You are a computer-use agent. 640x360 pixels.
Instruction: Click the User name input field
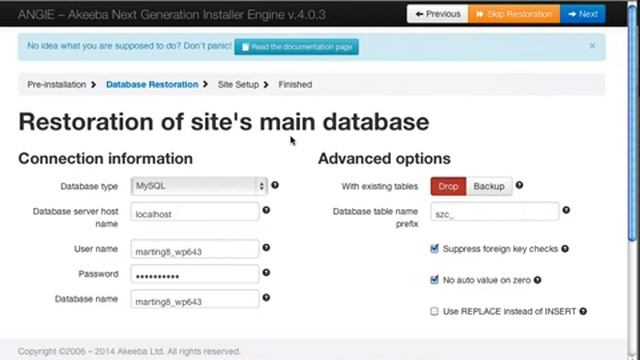click(195, 249)
